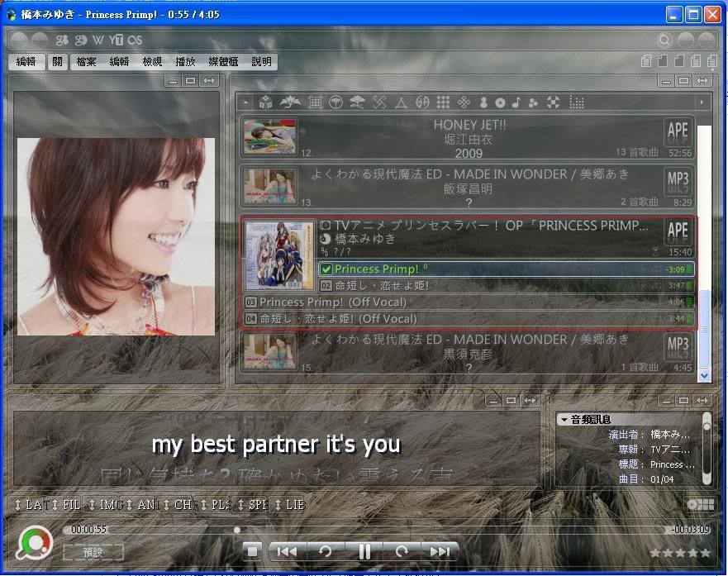Click the music note icon in playlist toolbar
Viewport: 728px width, 576px height.
pos(516,102)
